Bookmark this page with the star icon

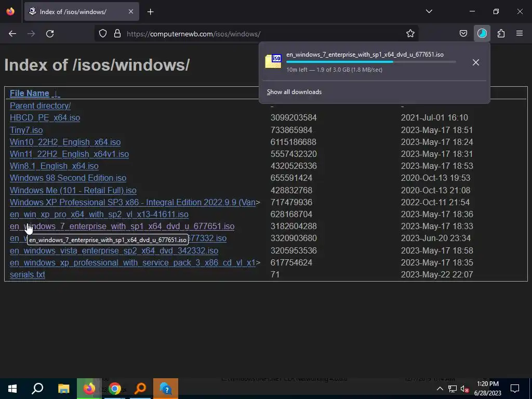pyautogui.click(x=410, y=34)
